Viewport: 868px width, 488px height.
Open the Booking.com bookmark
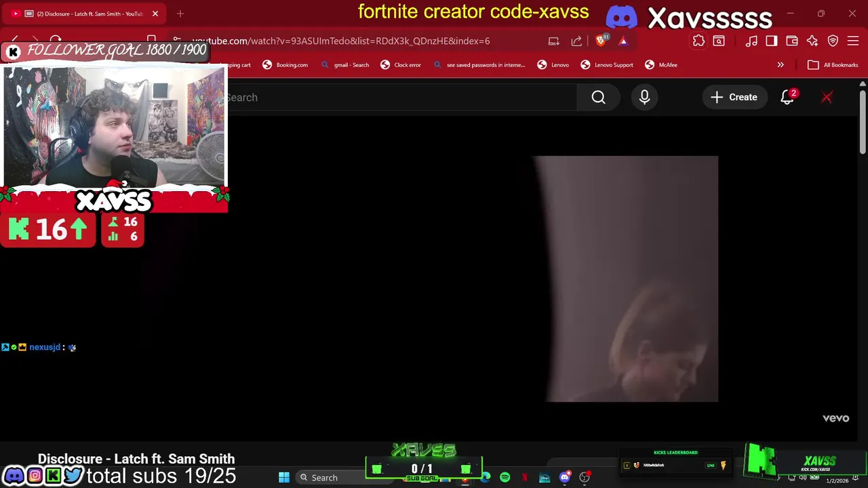click(x=285, y=64)
